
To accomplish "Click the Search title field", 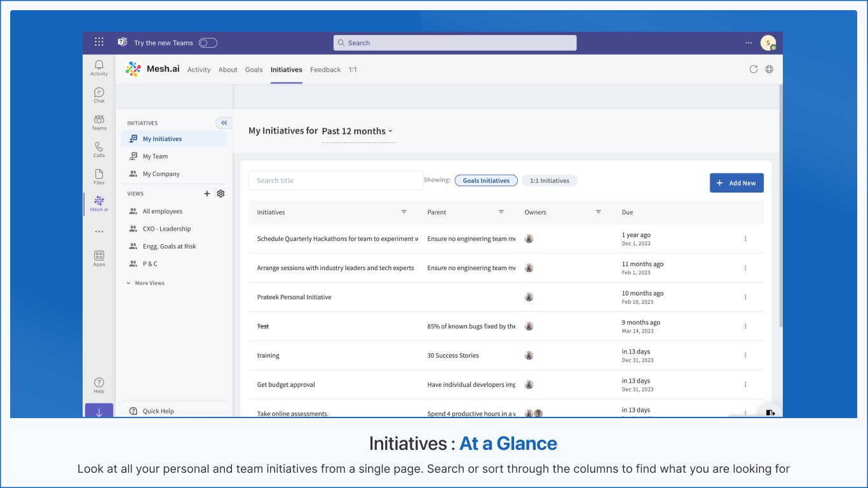I will 336,180.
